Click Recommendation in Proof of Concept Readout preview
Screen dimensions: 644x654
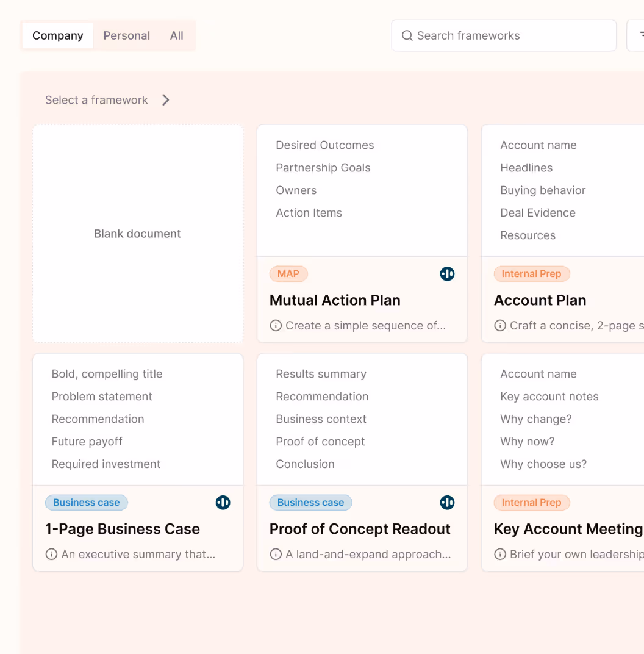pos(322,396)
